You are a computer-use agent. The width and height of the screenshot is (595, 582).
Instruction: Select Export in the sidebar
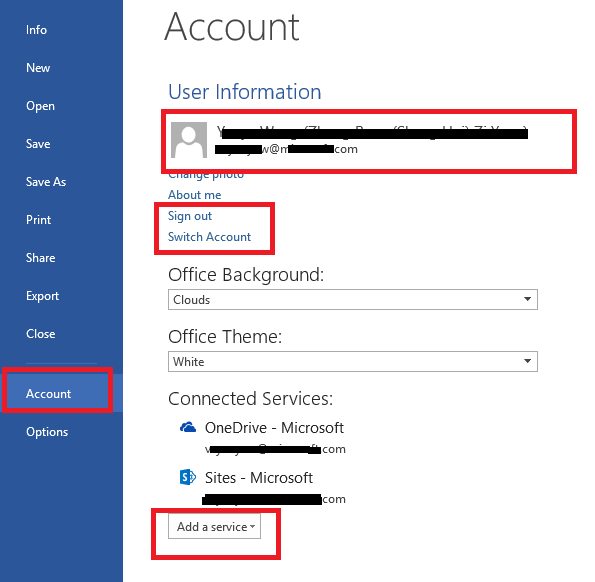pyautogui.click(x=42, y=296)
